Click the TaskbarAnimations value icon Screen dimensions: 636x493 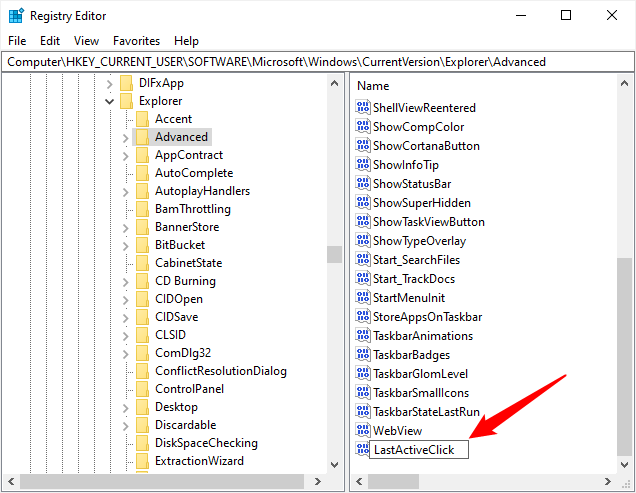pyautogui.click(x=363, y=336)
